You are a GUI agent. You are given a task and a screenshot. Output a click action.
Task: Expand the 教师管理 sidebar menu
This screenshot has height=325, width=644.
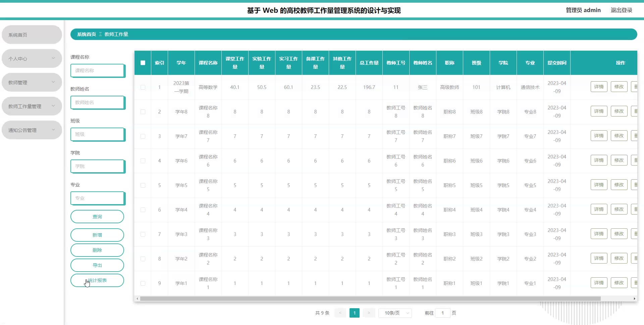point(32,82)
